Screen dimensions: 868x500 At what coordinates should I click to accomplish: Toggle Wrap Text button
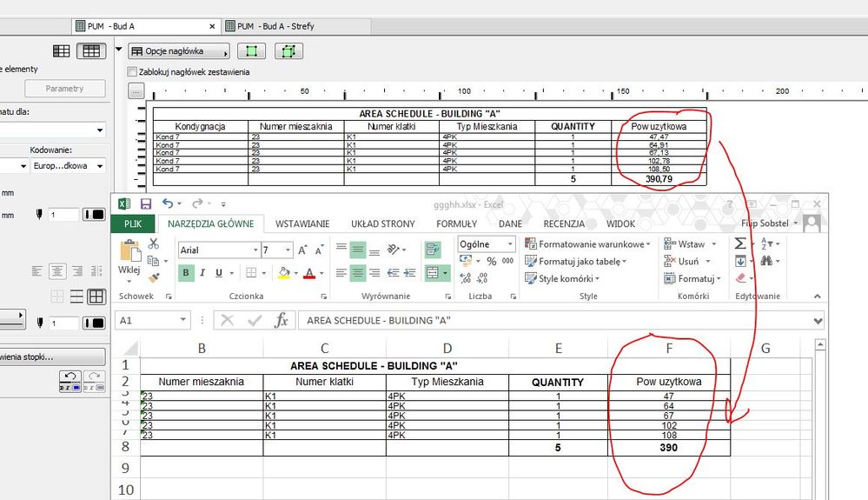point(433,250)
